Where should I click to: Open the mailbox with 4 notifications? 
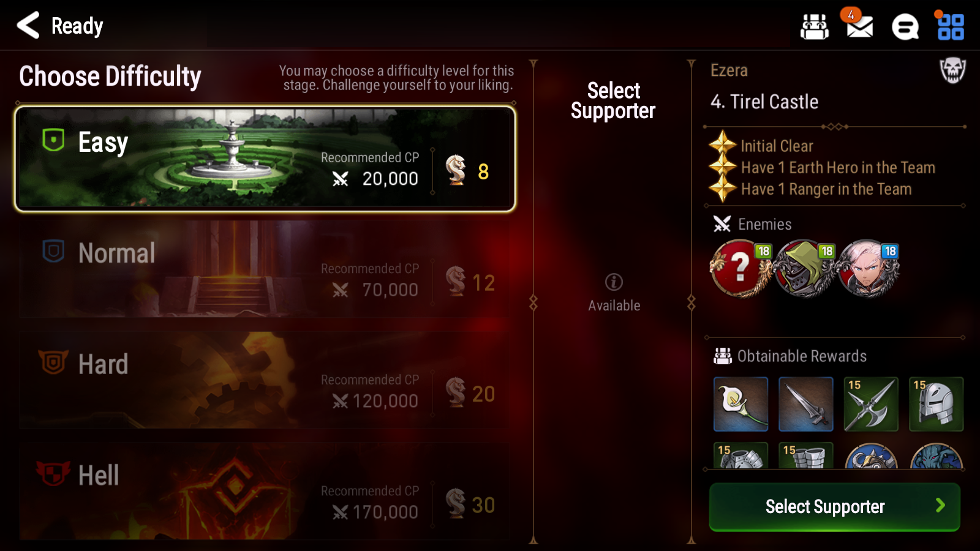(x=859, y=26)
